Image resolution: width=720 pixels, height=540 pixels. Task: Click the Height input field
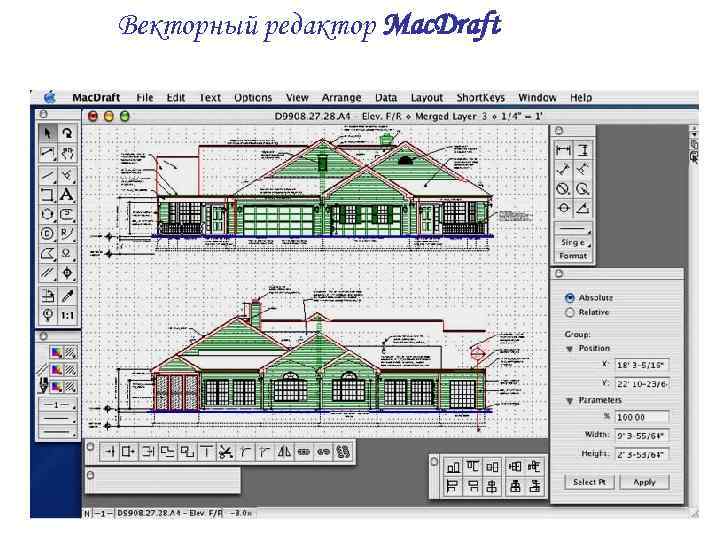(x=641, y=455)
